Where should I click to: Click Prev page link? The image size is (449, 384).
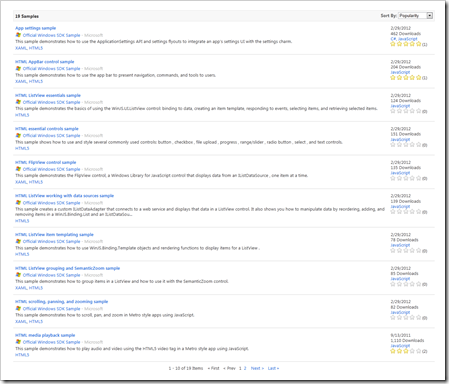(229, 368)
